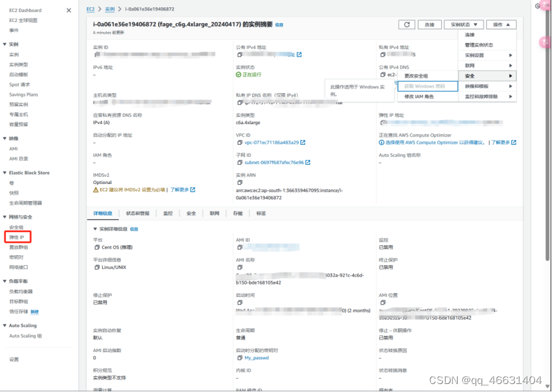Expand the 映像和模板 submenu
The image size is (552, 392).
pyautogui.click(x=487, y=86)
